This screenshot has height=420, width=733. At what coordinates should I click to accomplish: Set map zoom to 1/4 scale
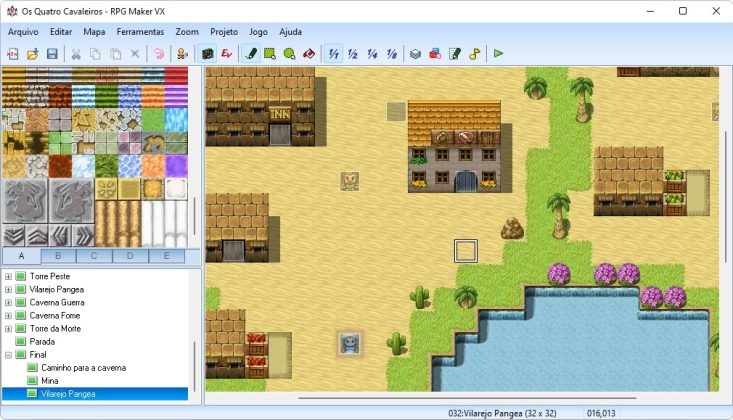pyautogui.click(x=373, y=54)
